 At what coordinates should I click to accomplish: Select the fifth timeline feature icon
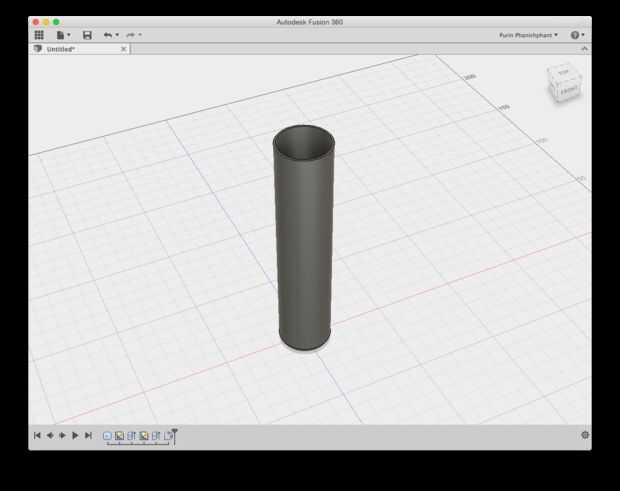[x=156, y=436]
